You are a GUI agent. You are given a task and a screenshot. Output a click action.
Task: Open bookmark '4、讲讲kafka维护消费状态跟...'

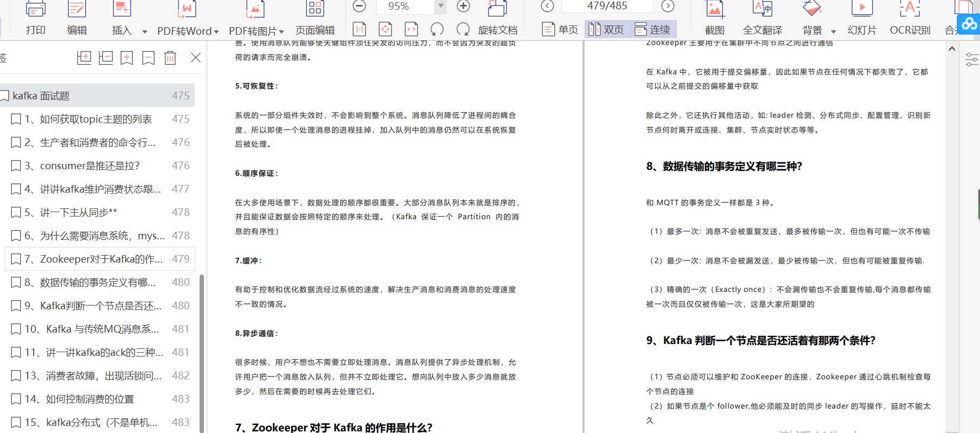pos(100,189)
